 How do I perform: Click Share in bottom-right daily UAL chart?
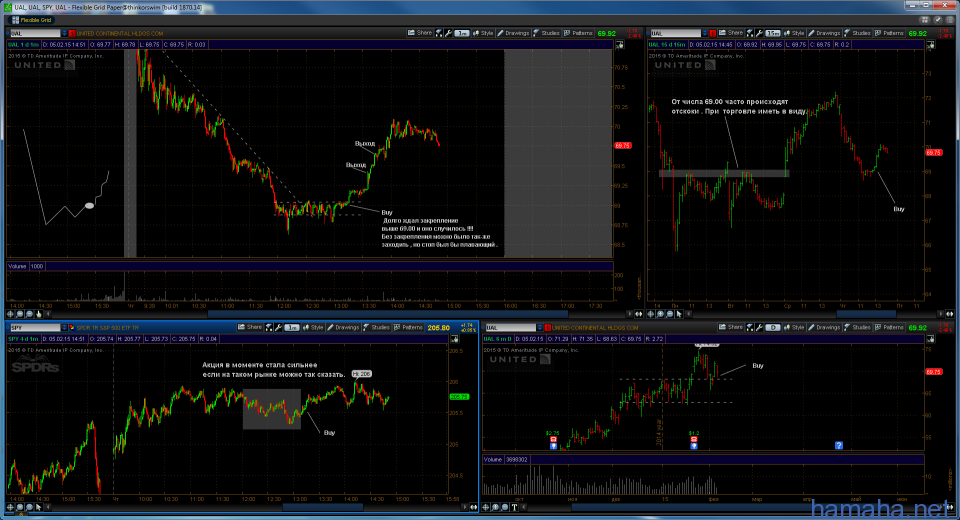(x=730, y=328)
